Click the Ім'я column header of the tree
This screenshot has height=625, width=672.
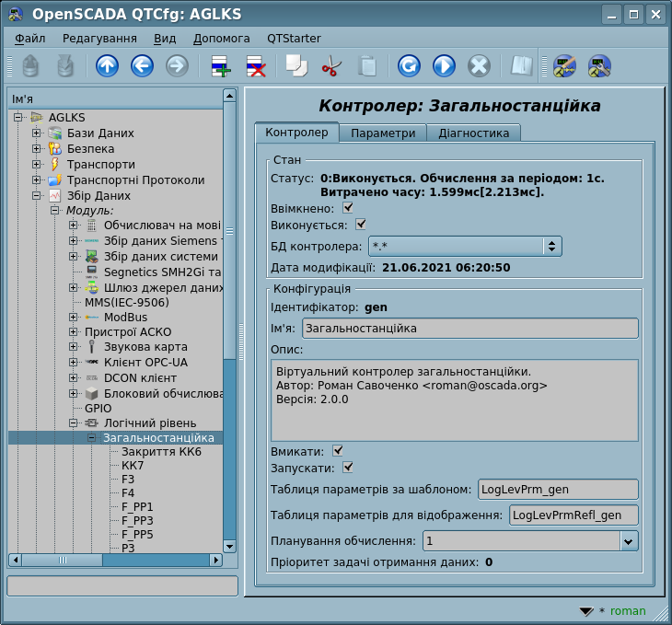(x=115, y=99)
